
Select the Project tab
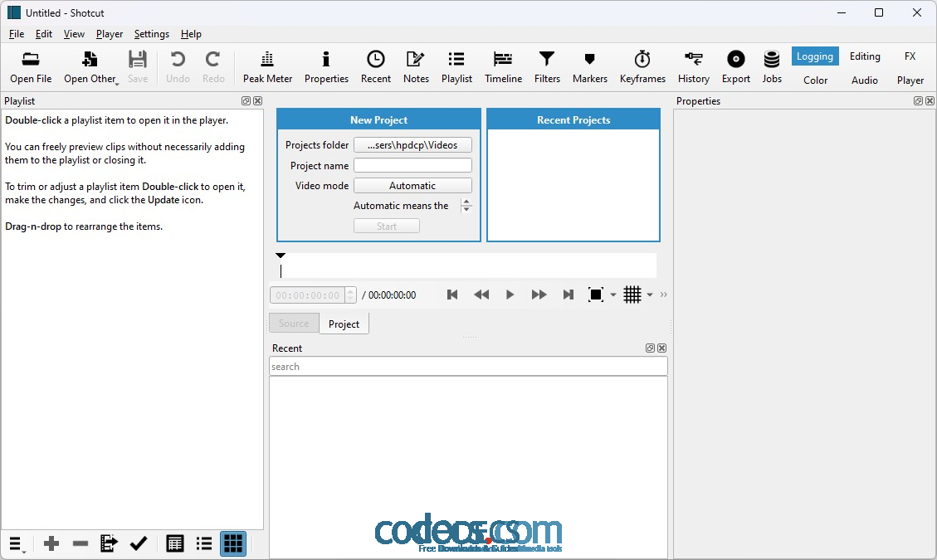[344, 324]
